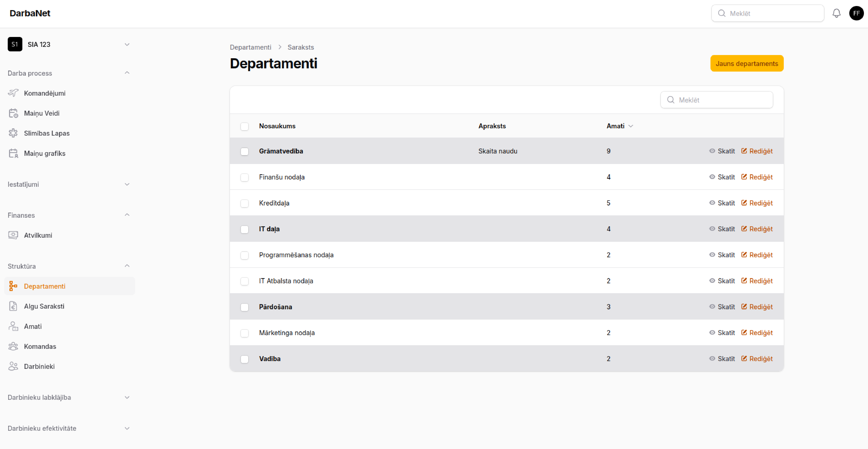Open Komandējumi via its airplane icon

click(13, 93)
